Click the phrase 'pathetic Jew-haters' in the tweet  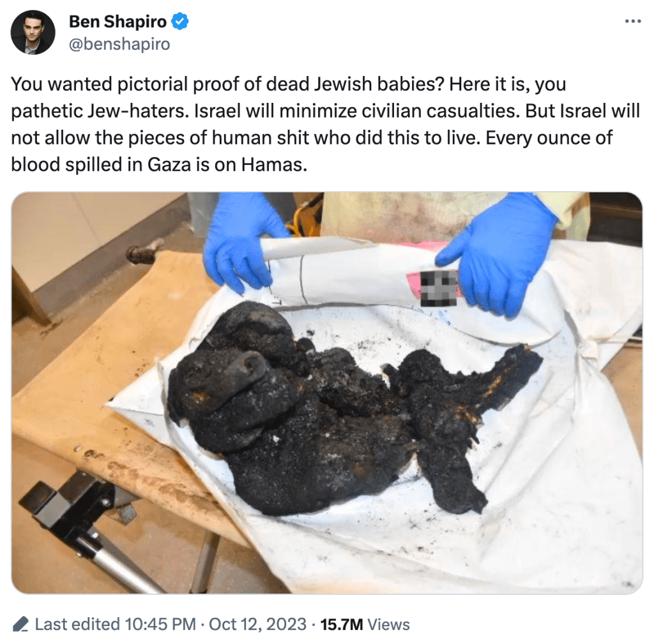tap(98, 111)
